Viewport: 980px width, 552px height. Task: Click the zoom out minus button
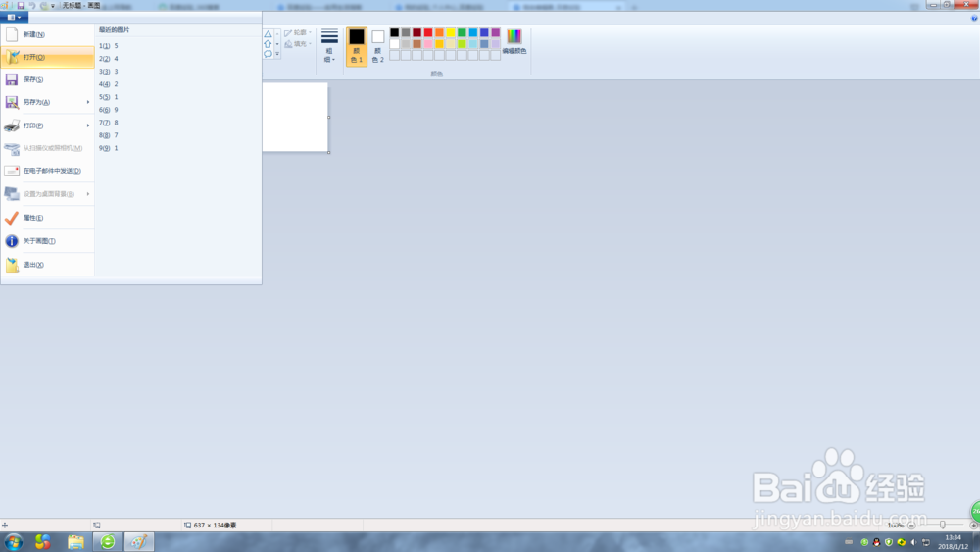pos(911,526)
